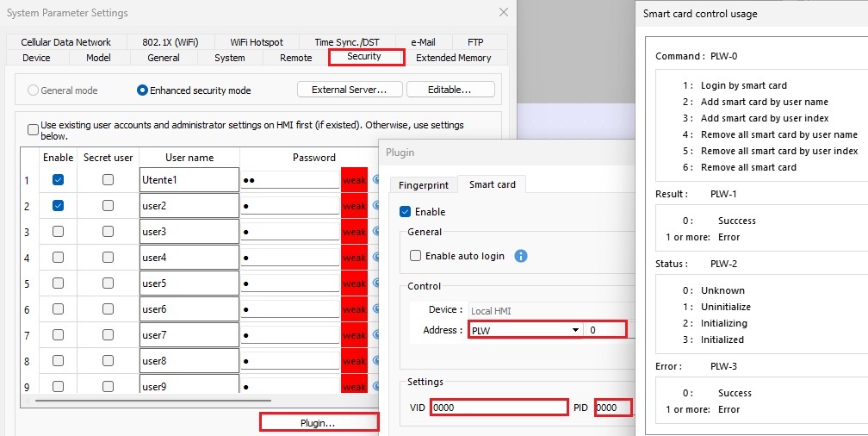This screenshot has height=436, width=868.
Task: Click the External Server... button
Action: [x=349, y=90]
